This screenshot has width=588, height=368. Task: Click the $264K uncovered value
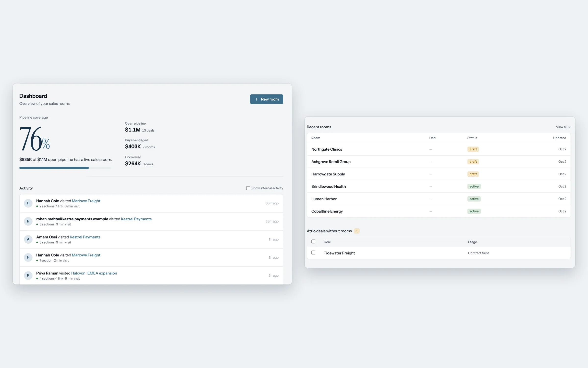(133, 163)
